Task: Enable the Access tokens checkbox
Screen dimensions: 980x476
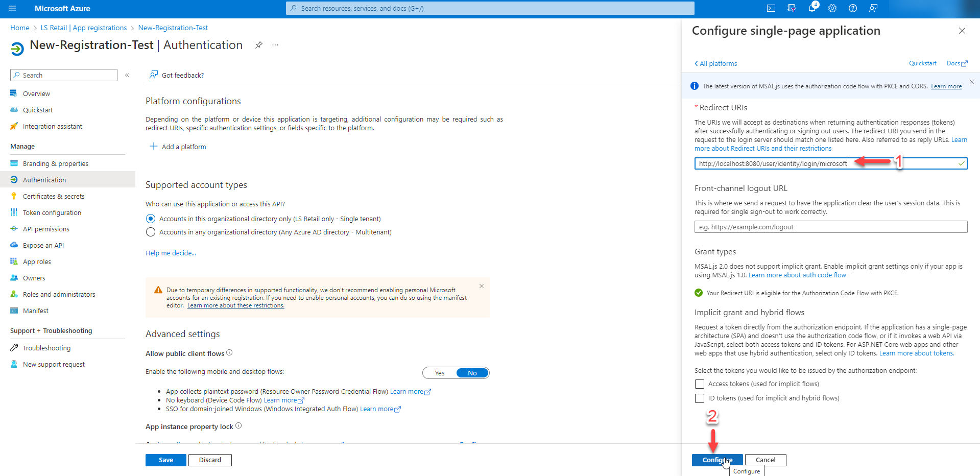Action: (700, 384)
